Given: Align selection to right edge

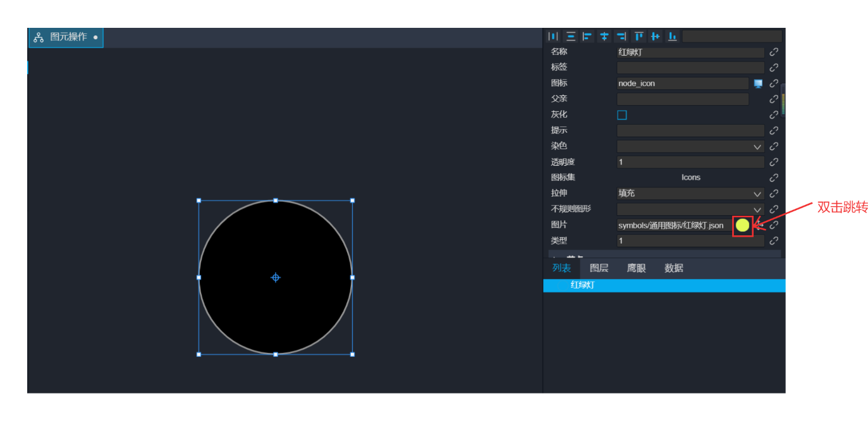Looking at the screenshot, I should [621, 37].
